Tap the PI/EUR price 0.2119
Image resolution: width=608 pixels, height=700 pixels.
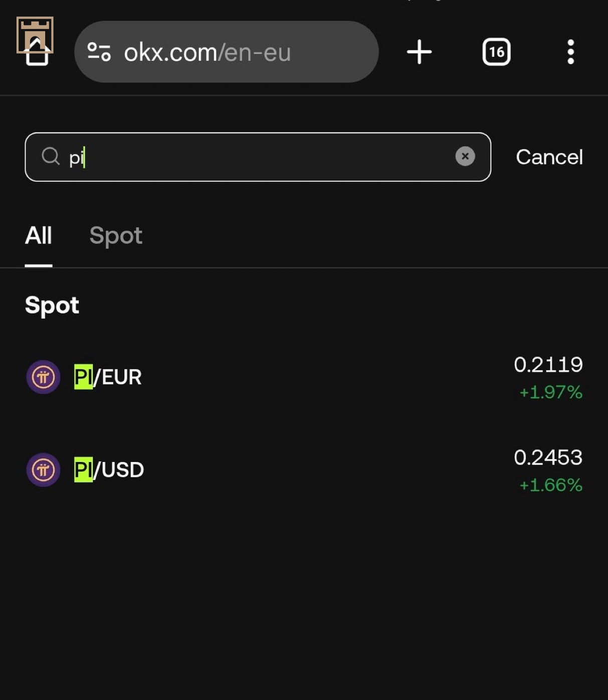point(548,364)
